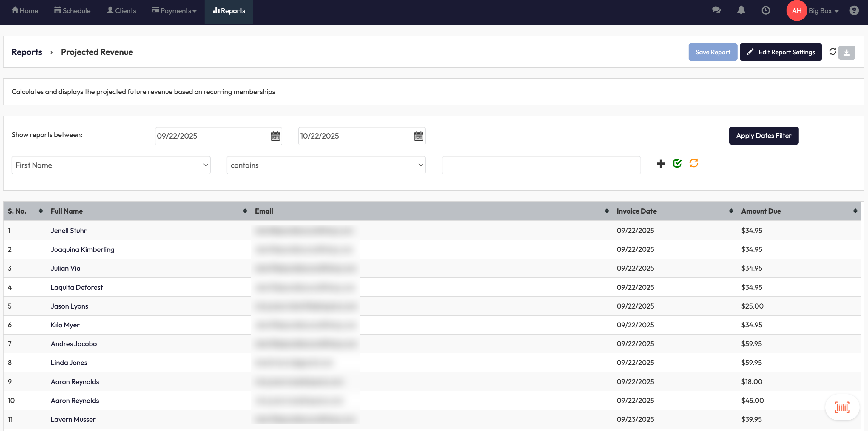Open the barcode scanner floating button

tap(842, 407)
